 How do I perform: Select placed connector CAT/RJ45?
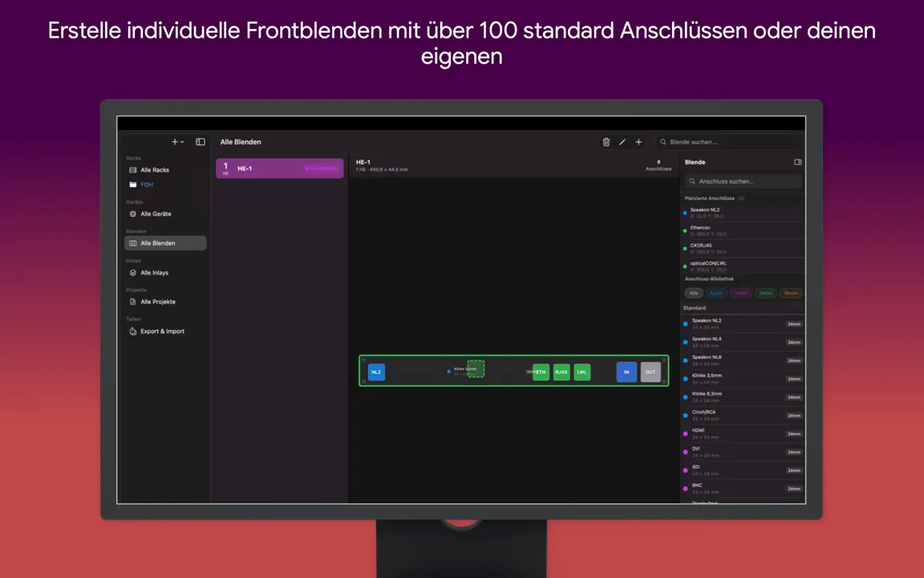click(x=743, y=248)
